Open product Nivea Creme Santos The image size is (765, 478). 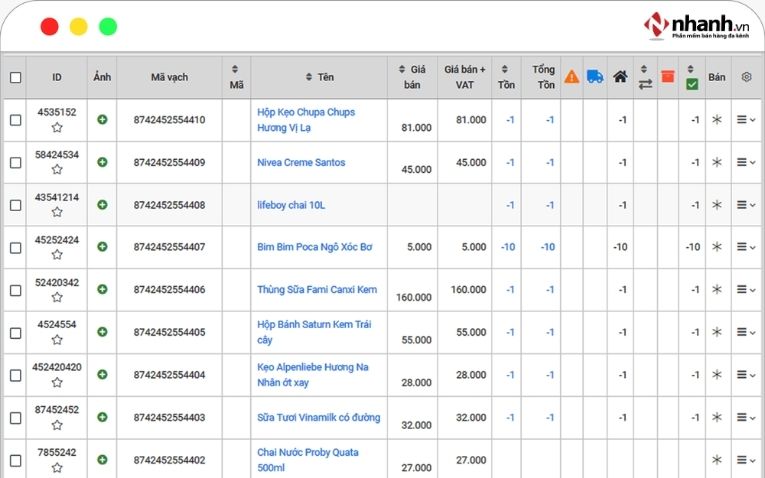[x=301, y=162]
